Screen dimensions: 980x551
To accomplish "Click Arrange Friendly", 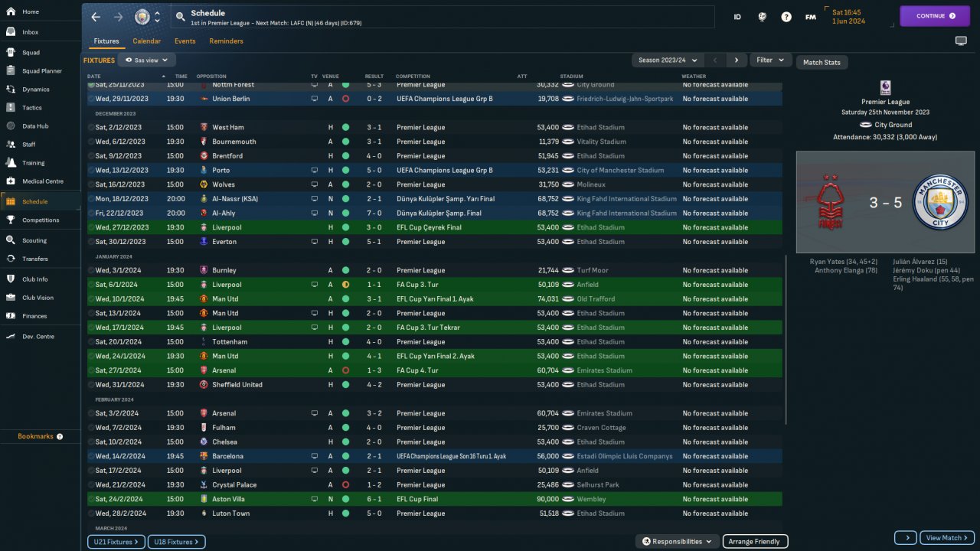I will (x=755, y=541).
